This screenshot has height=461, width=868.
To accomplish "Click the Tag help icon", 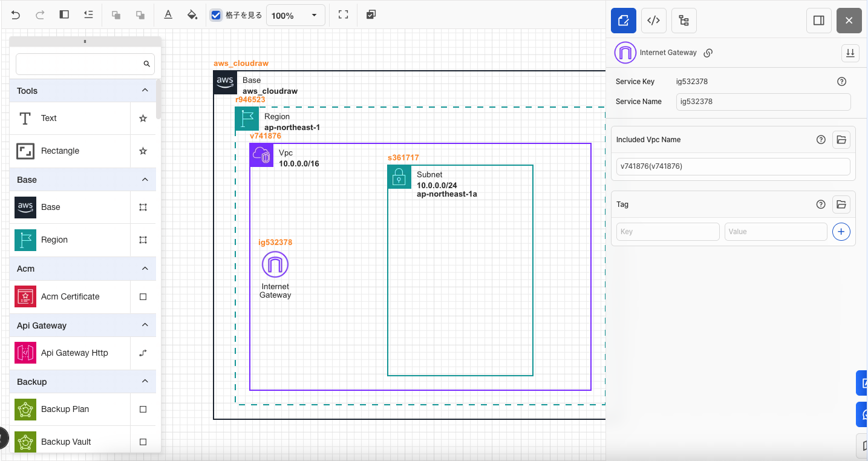I will tap(821, 204).
